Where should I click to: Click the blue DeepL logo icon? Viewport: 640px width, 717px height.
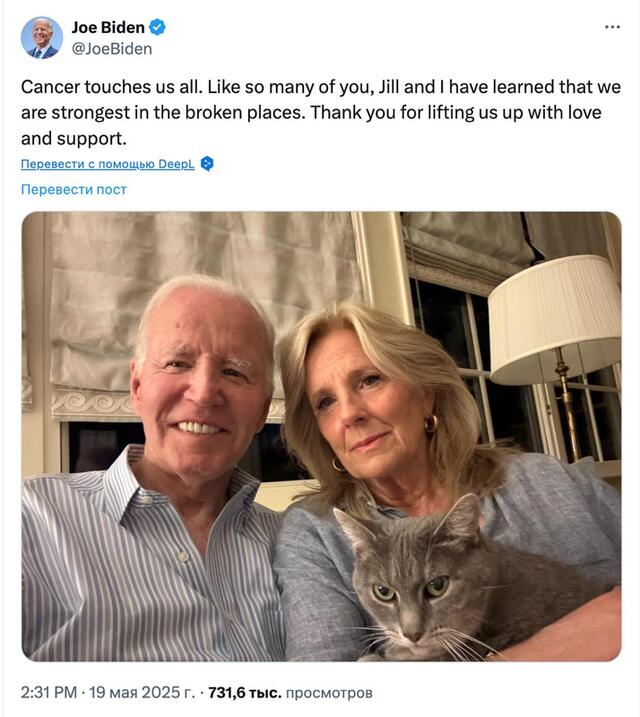tap(207, 164)
